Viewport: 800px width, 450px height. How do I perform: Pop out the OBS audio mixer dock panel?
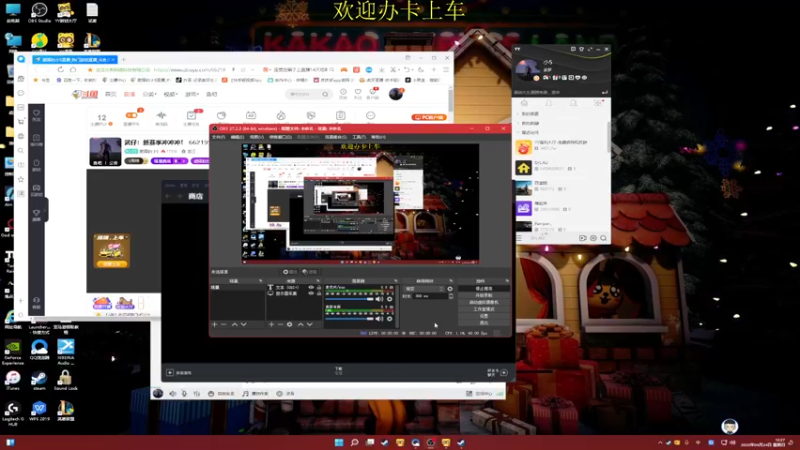(x=395, y=281)
